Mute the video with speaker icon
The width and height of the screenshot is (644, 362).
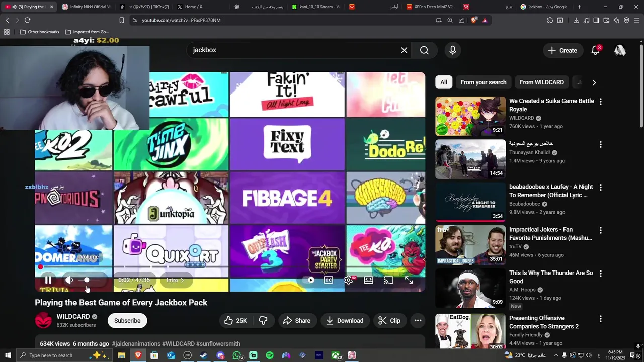click(69, 280)
